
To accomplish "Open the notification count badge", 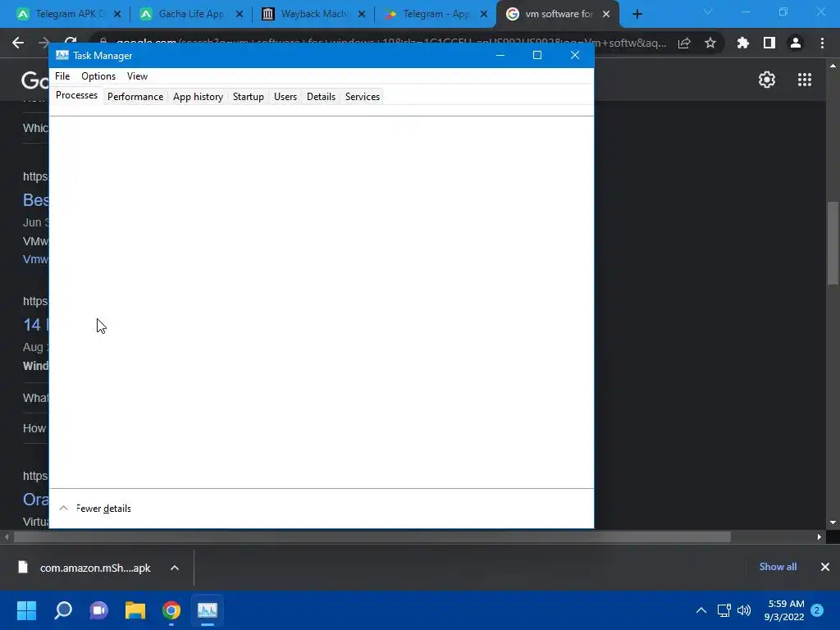I will [817, 610].
